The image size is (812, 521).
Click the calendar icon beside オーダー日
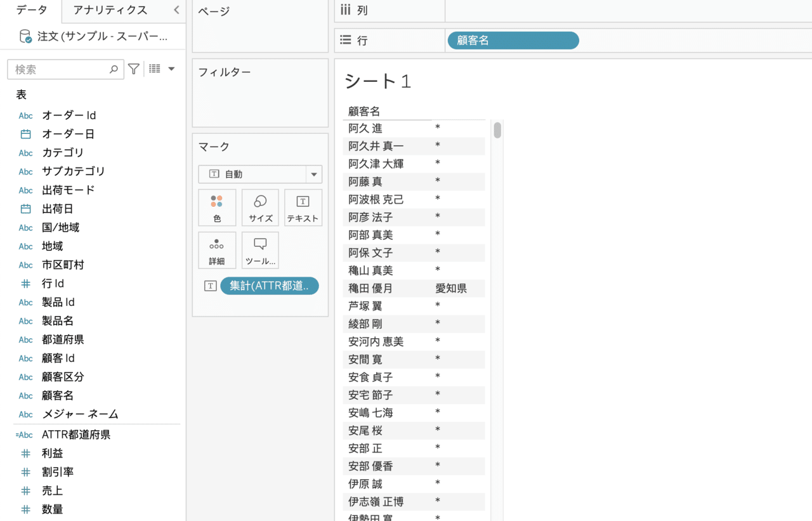[26, 134]
